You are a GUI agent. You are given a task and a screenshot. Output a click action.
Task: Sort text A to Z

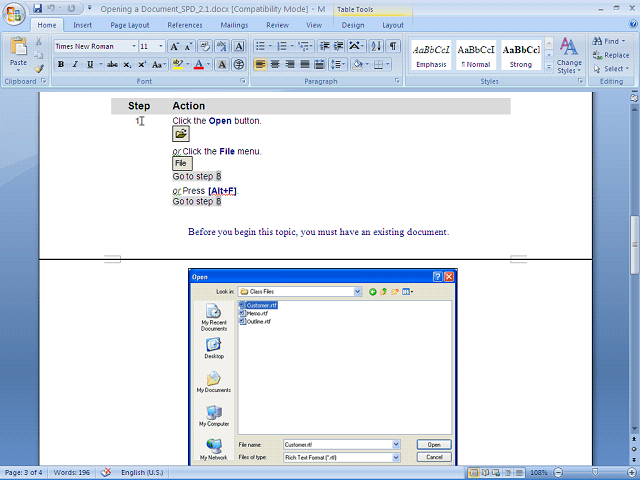pos(376,46)
